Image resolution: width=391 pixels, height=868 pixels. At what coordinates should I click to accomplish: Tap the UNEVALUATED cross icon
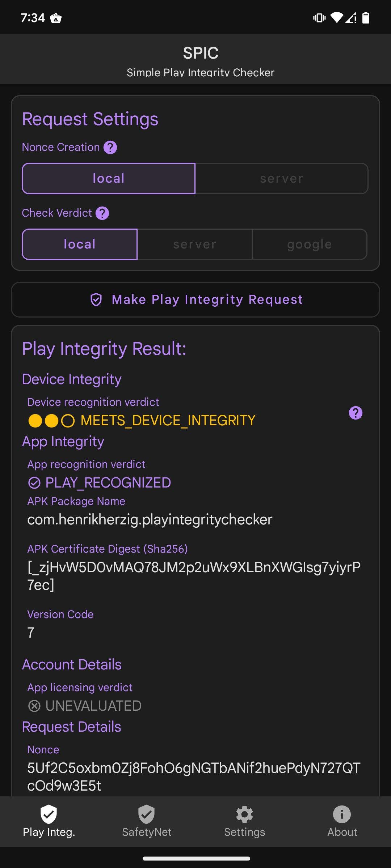click(34, 706)
